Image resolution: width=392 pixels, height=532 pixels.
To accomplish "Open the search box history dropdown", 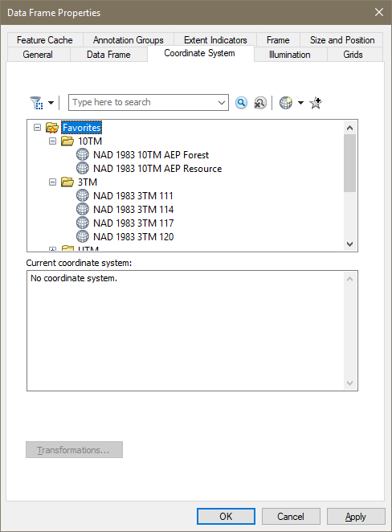I will click(222, 103).
